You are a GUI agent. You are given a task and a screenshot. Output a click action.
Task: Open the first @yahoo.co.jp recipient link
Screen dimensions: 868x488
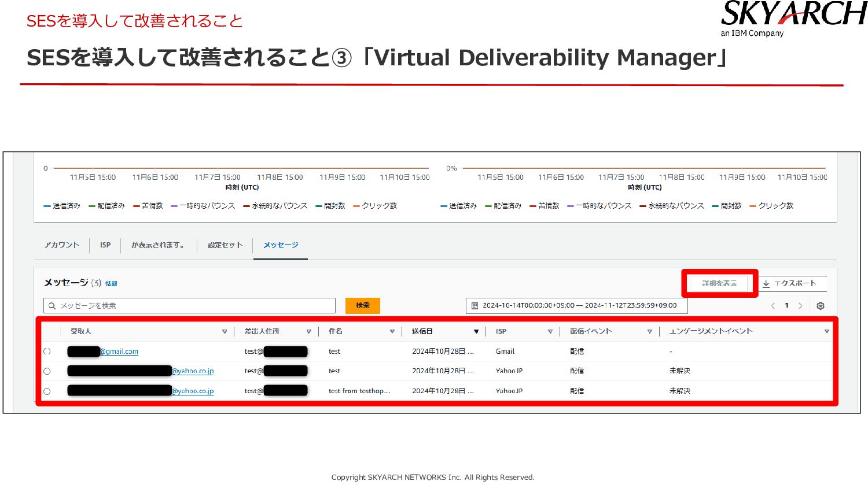click(193, 371)
